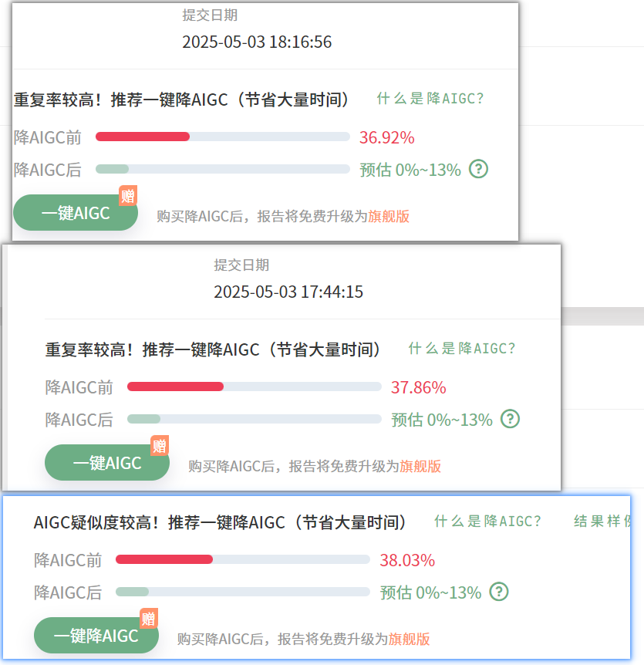Open 什么是降AIGC? link in bottom card
This screenshot has width=644, height=665.
(487, 522)
